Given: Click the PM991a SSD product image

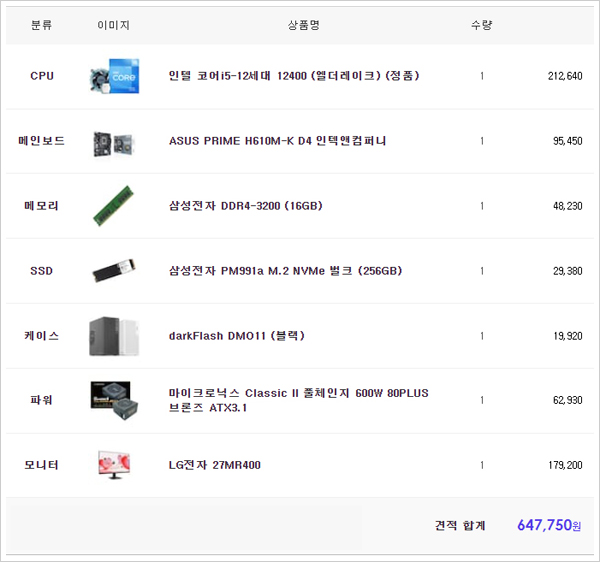Looking at the screenshot, I should pos(114,270).
